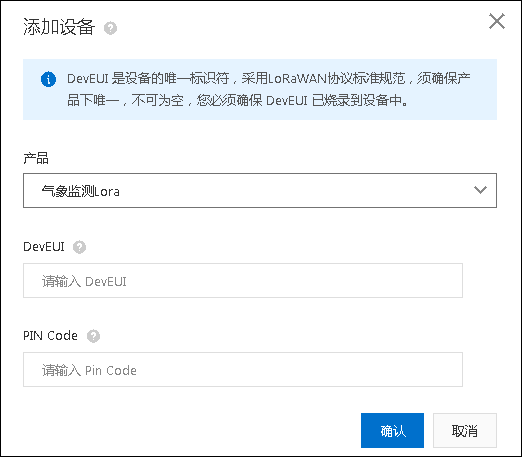522x457 pixels.
Task: Show the help tooltip icon beside DevEUI
Action: tap(79, 247)
